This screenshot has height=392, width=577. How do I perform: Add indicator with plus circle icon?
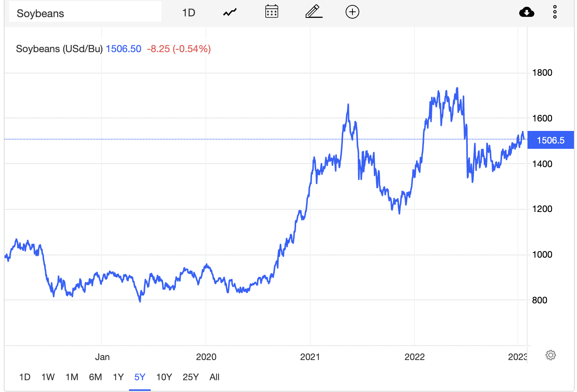point(352,12)
